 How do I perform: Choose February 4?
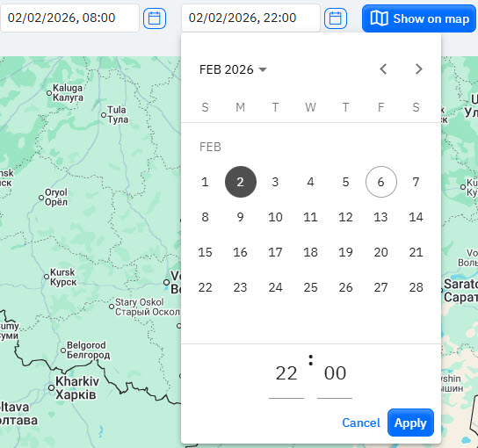coord(311,182)
